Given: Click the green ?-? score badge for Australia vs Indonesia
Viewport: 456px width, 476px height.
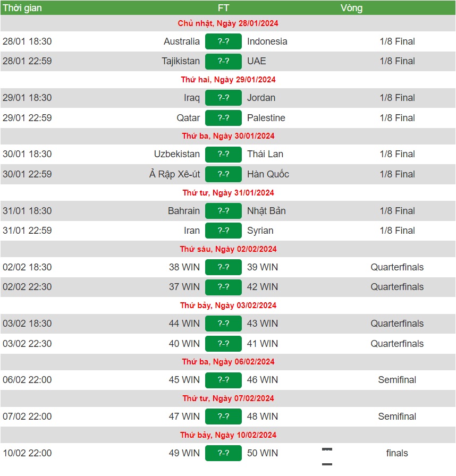Looking at the screenshot, I should point(223,41).
